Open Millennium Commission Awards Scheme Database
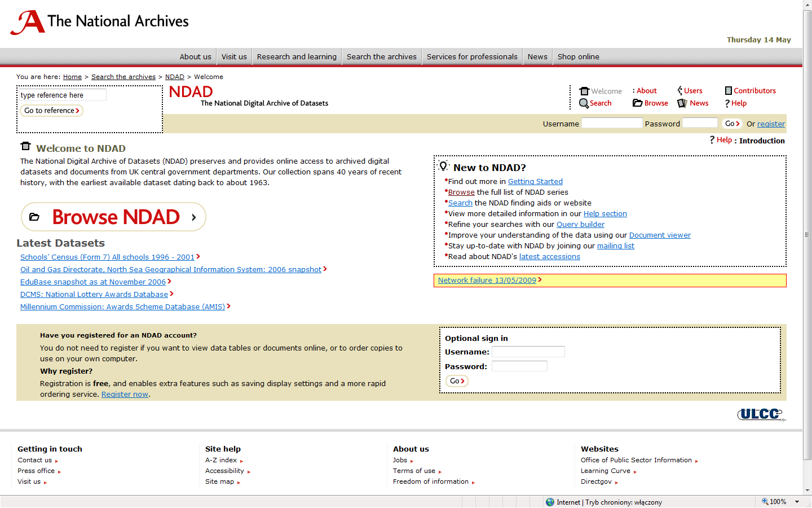This screenshot has height=508, width=812. pyautogui.click(x=122, y=306)
